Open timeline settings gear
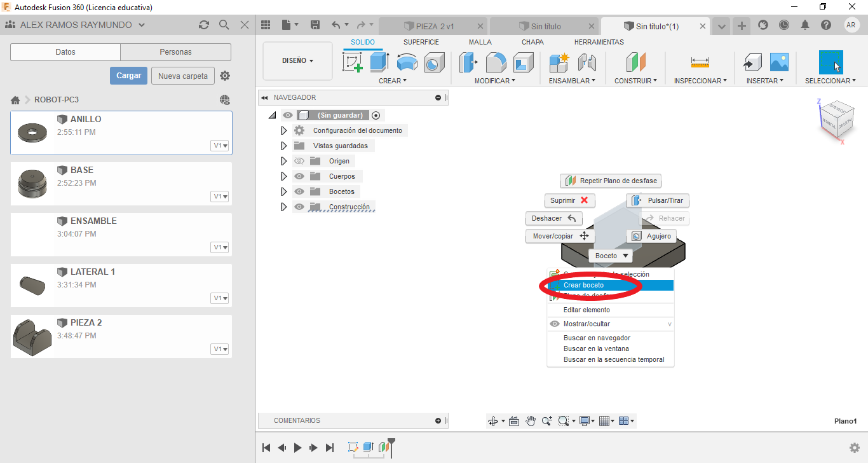Image resolution: width=868 pixels, height=463 pixels. 855,448
